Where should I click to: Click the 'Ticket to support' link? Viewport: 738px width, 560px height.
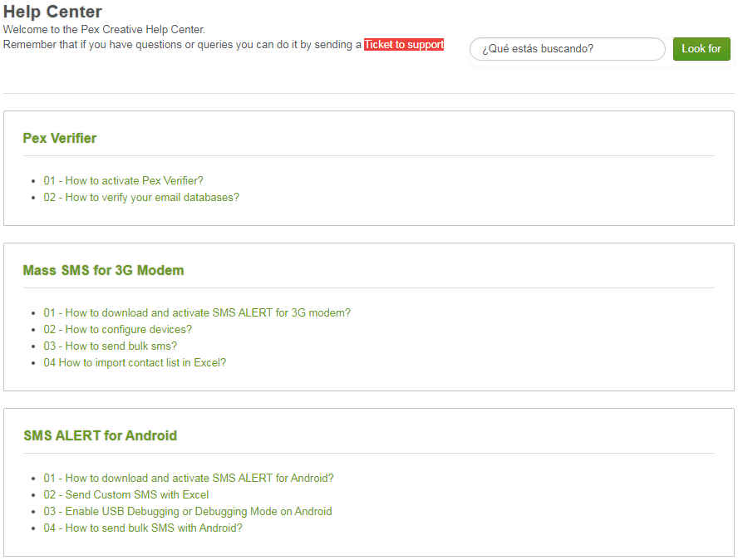pyautogui.click(x=404, y=45)
